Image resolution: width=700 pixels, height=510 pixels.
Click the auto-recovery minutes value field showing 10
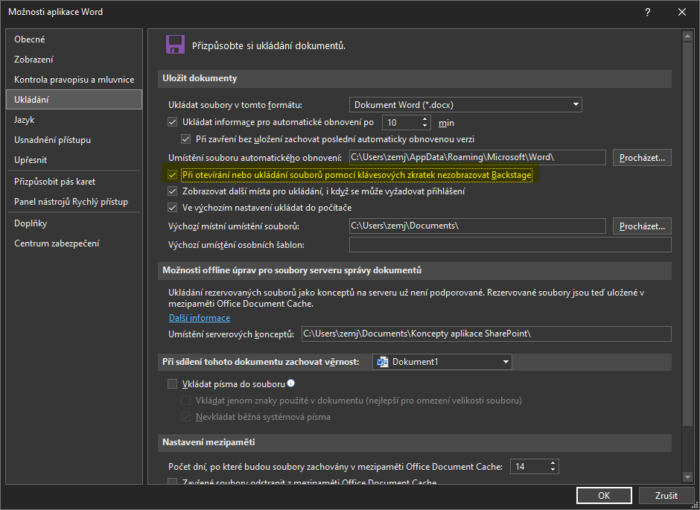(401, 122)
